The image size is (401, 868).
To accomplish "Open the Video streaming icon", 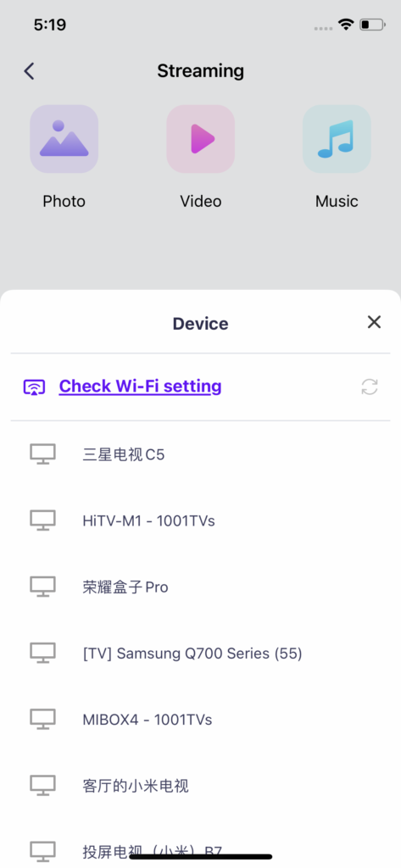I will point(200,139).
